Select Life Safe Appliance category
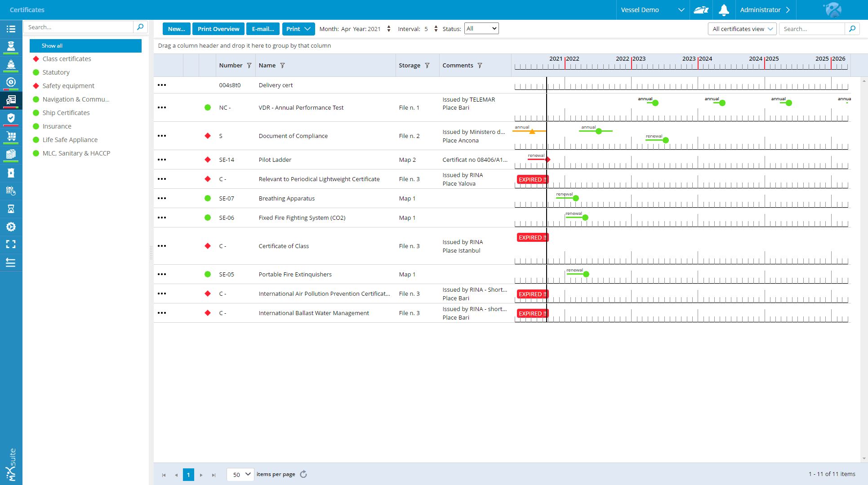 [70, 140]
